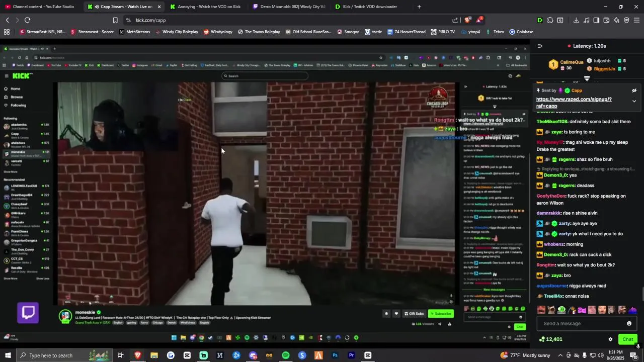This screenshot has height=362, width=644.
Task: Open the StreamEast NFL bookmark
Action: 43,32
